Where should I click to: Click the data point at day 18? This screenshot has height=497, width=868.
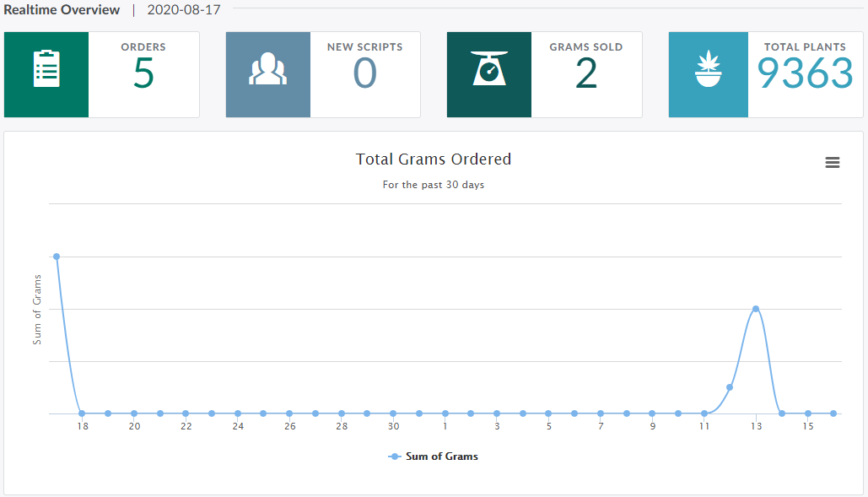point(82,413)
